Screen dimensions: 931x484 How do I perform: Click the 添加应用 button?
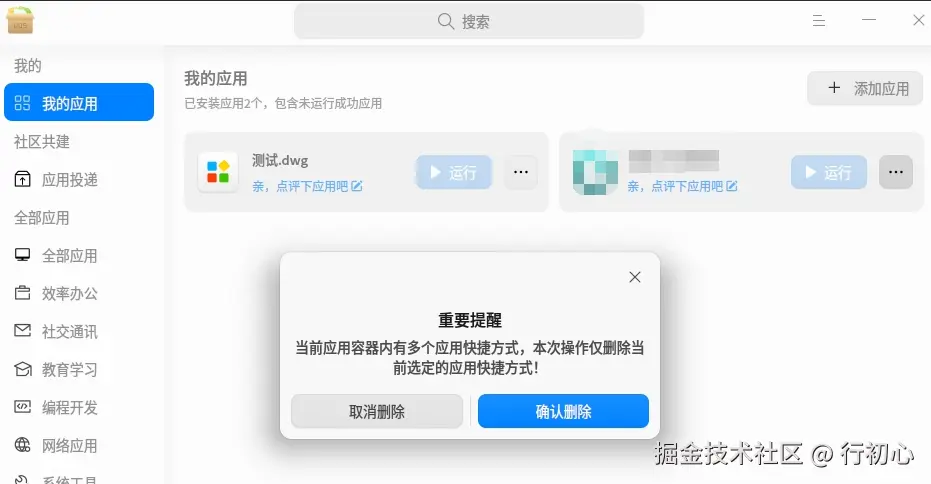(864, 88)
